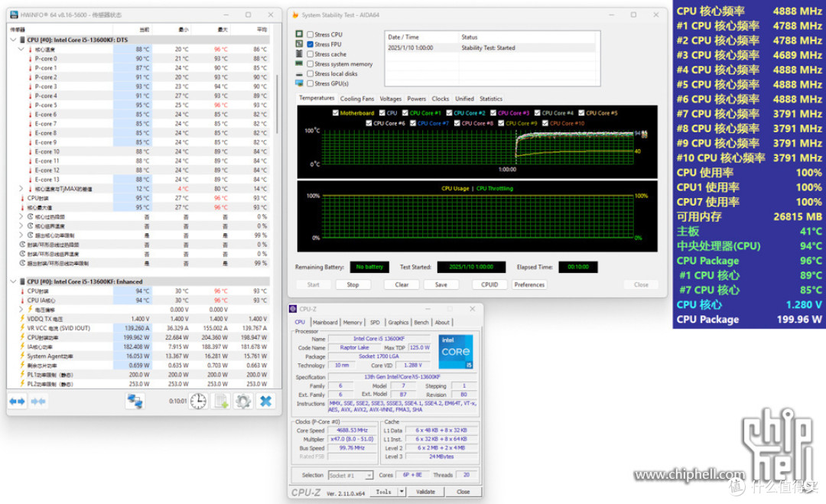Click the Clear button in AIDA64

402,285
